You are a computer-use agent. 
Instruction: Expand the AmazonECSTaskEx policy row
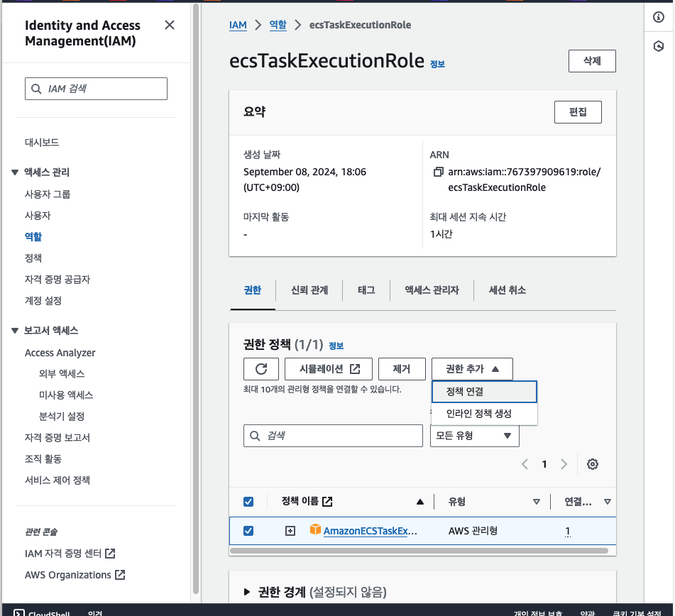pos(290,531)
